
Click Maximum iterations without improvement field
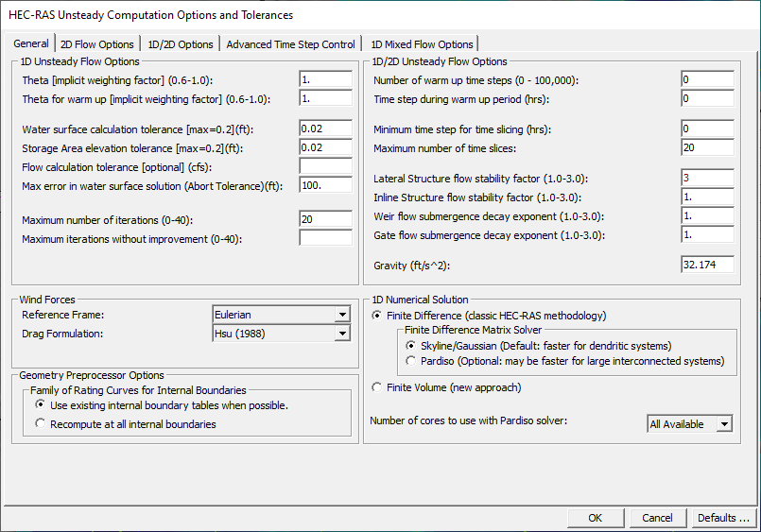325,238
